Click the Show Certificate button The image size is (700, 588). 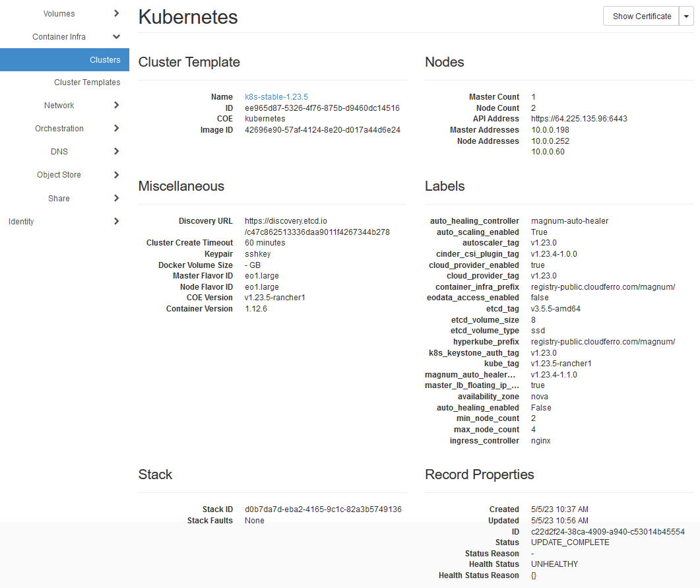pyautogui.click(x=641, y=16)
